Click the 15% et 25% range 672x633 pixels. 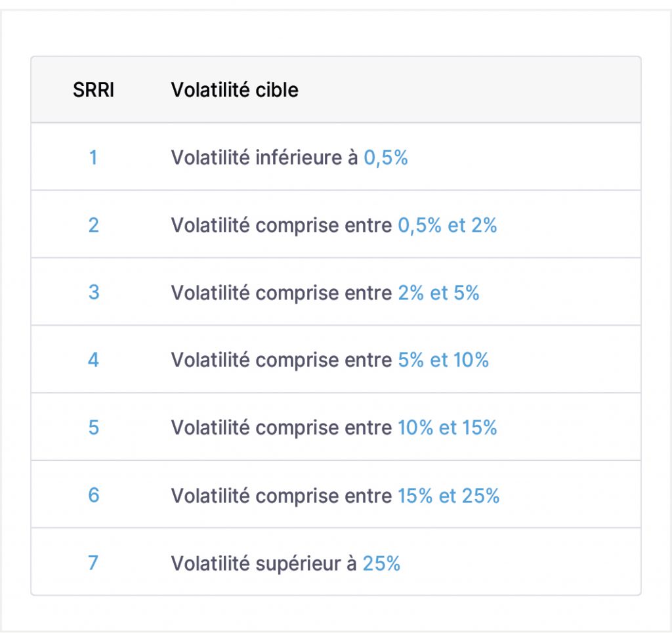pos(449,496)
